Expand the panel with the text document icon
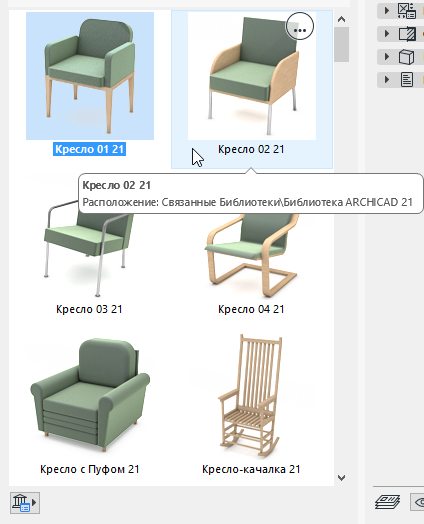 click(x=387, y=80)
